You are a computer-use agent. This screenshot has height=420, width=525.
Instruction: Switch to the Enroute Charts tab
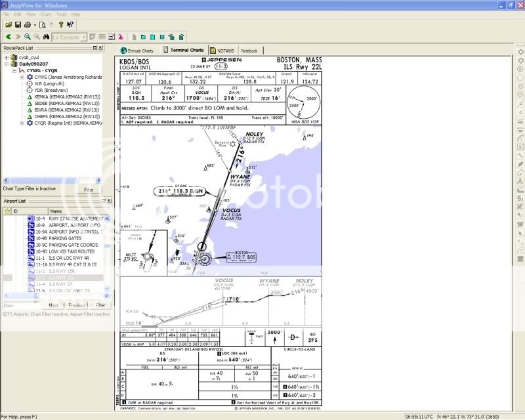point(137,51)
